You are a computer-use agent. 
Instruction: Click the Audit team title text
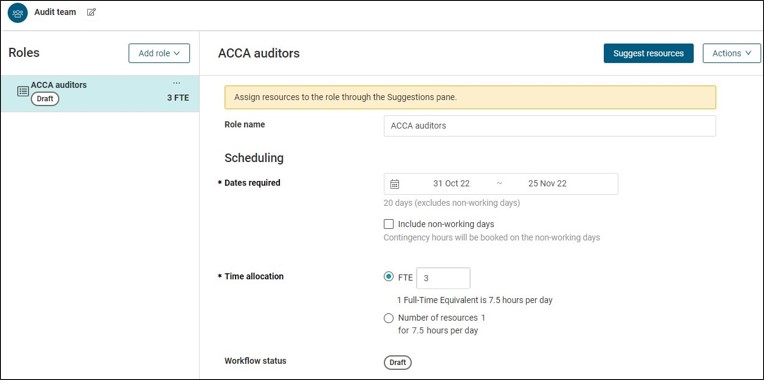click(55, 12)
